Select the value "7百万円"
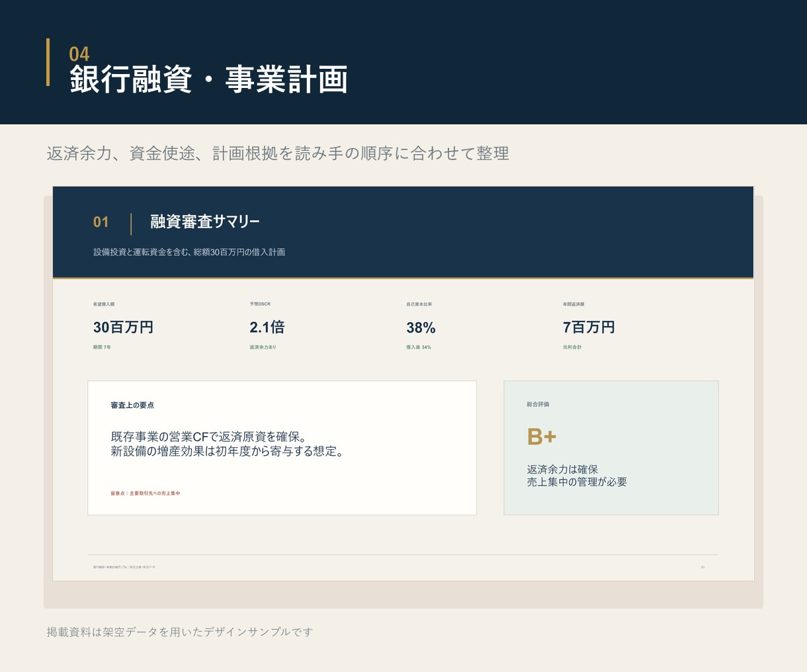The image size is (807, 672). 589,327
